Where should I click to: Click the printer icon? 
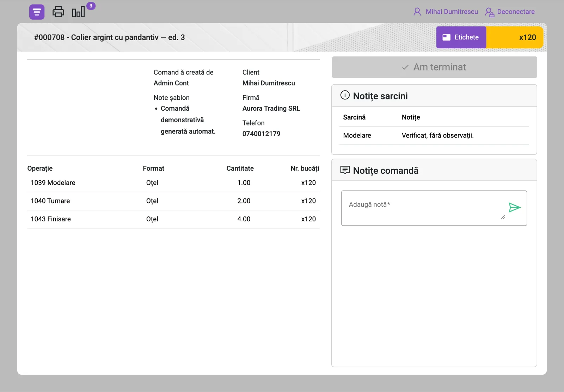pyautogui.click(x=58, y=12)
